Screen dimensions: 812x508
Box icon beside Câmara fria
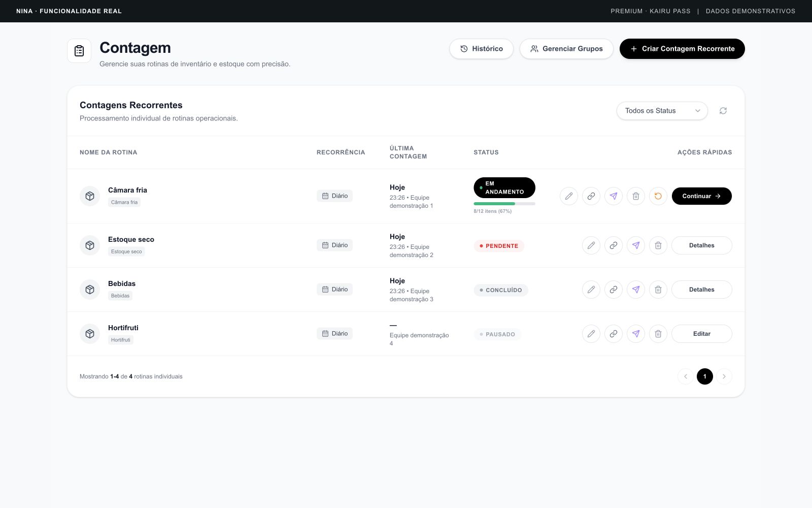click(x=90, y=196)
